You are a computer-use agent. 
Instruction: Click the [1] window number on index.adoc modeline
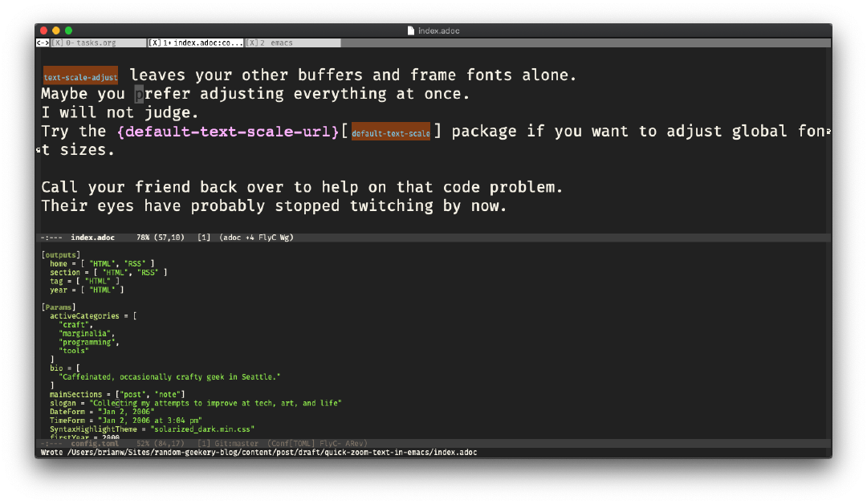point(202,237)
